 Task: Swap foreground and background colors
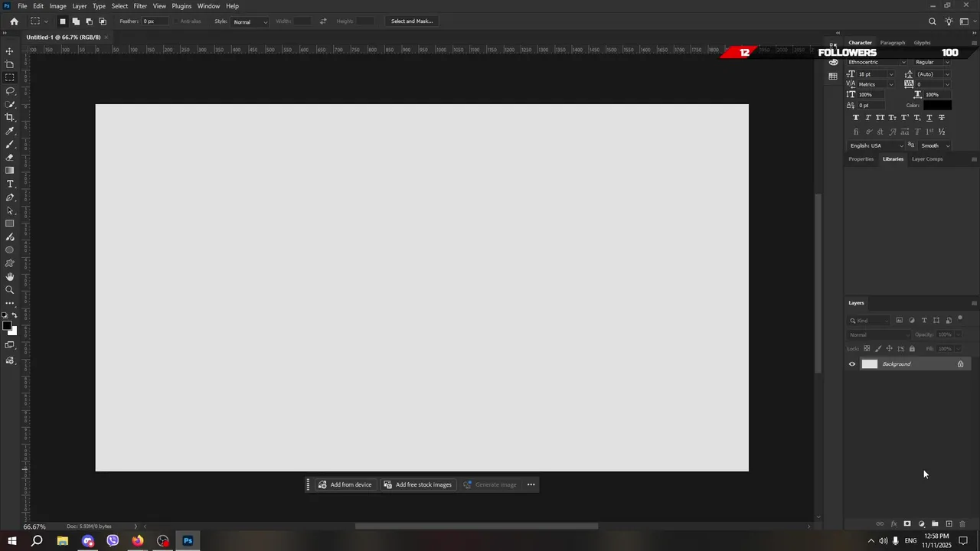click(x=14, y=315)
